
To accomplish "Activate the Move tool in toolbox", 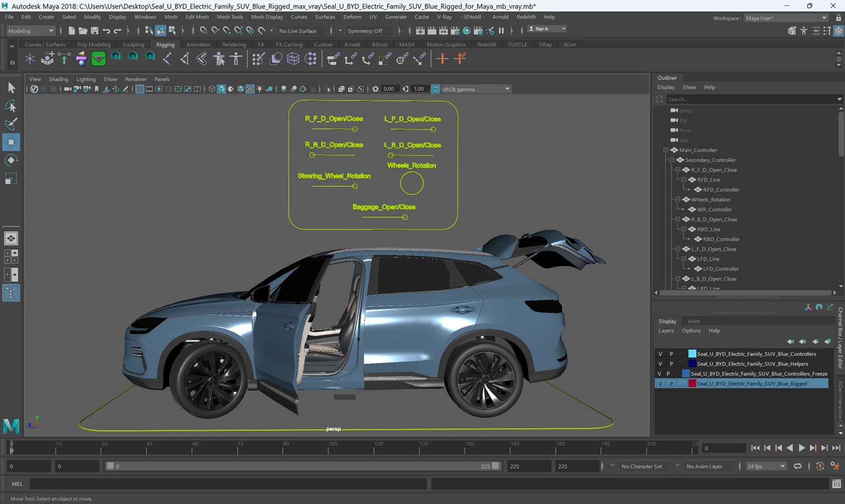I will pyautogui.click(x=11, y=142).
